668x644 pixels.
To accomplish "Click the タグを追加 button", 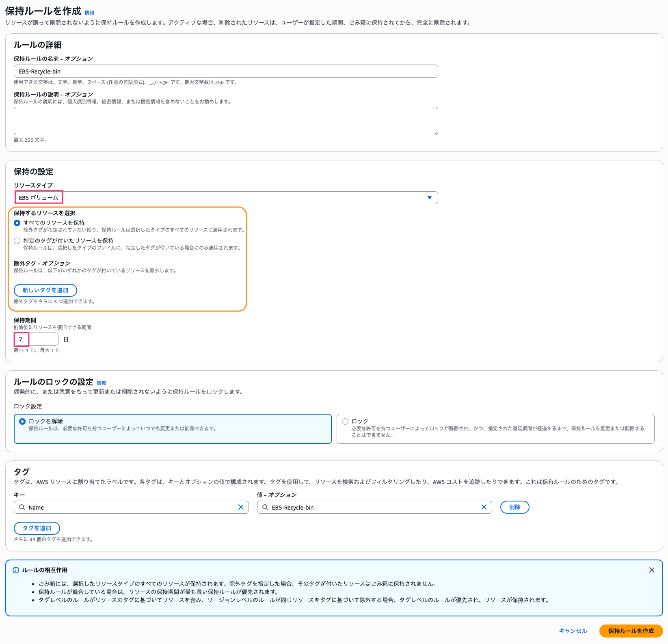I will [37, 528].
